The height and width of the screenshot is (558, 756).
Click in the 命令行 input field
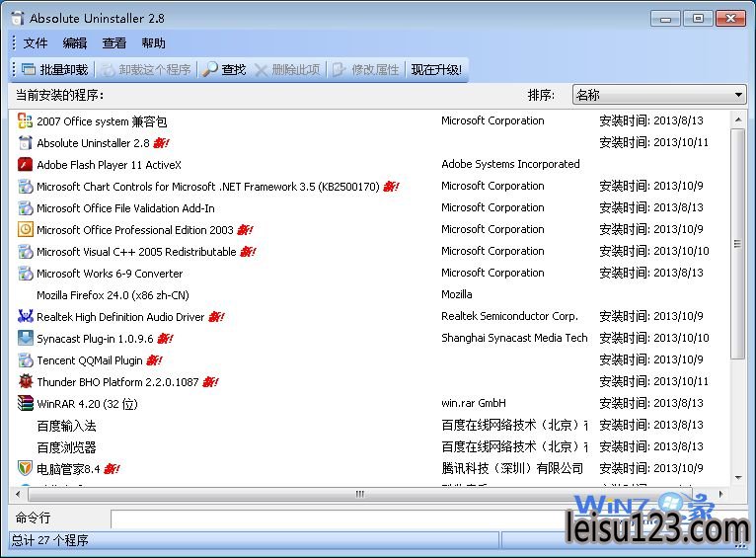pyautogui.click(x=338, y=518)
